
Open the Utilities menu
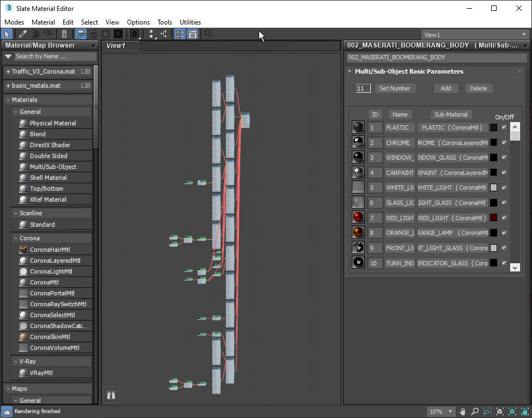[x=190, y=22]
